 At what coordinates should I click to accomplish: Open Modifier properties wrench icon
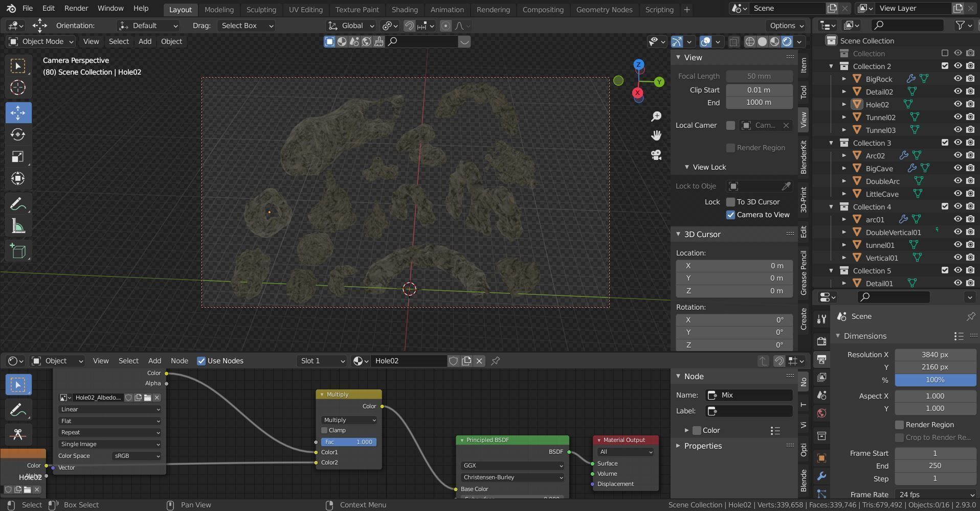[x=821, y=476]
